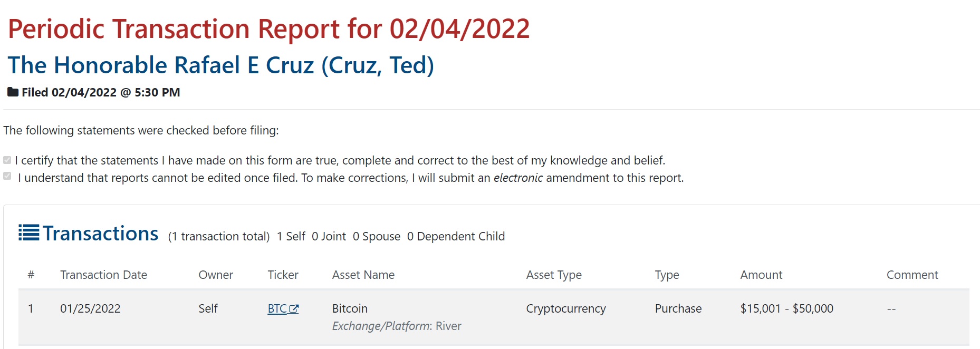Click the Asset Type column header
The image size is (980, 349).
point(554,275)
